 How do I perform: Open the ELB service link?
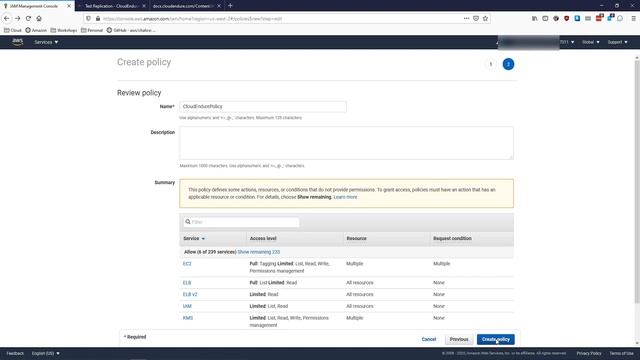pyautogui.click(x=187, y=282)
